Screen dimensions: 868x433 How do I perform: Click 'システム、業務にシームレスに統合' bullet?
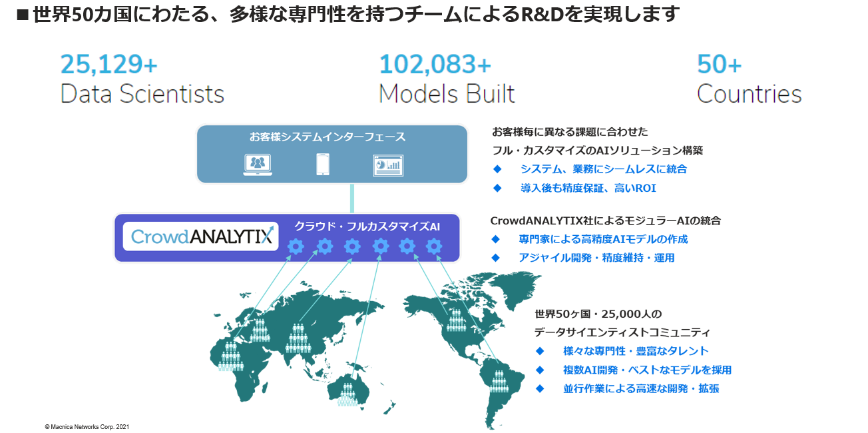pyautogui.click(x=604, y=169)
